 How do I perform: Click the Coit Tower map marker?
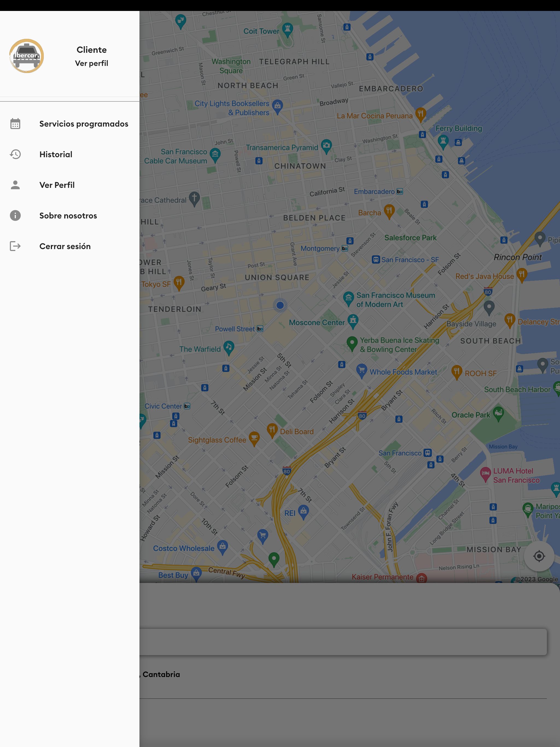[287, 30]
